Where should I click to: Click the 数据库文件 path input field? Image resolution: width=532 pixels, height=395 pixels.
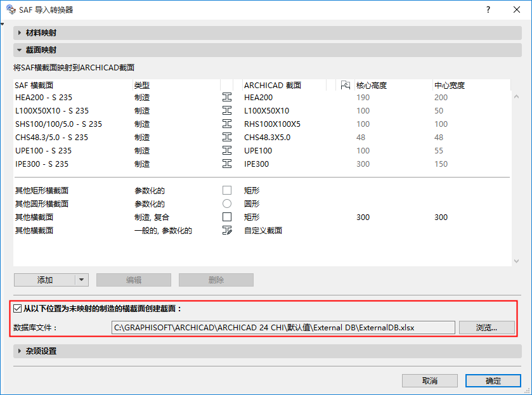(283, 328)
